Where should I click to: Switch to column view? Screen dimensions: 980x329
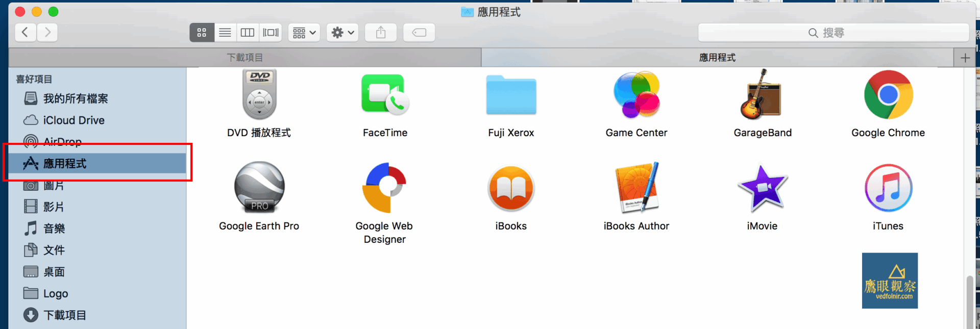coord(248,33)
